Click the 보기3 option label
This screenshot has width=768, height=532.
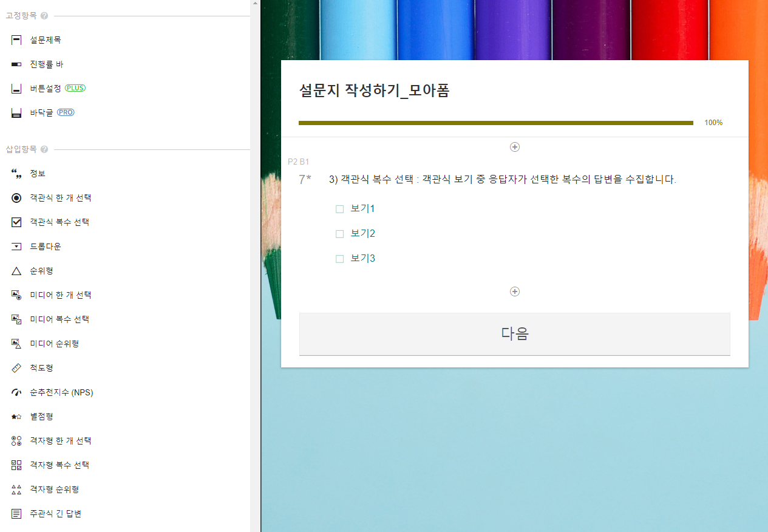pos(363,259)
